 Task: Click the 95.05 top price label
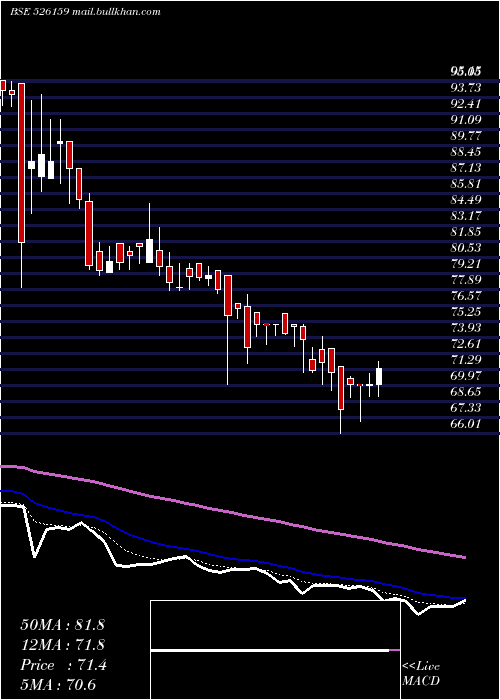click(x=465, y=71)
